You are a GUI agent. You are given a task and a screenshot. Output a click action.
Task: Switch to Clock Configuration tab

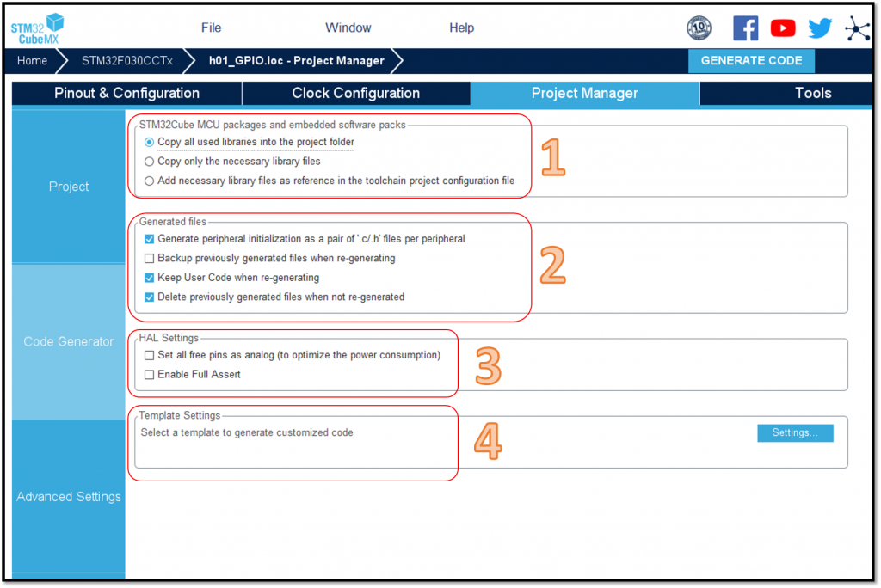point(355,93)
